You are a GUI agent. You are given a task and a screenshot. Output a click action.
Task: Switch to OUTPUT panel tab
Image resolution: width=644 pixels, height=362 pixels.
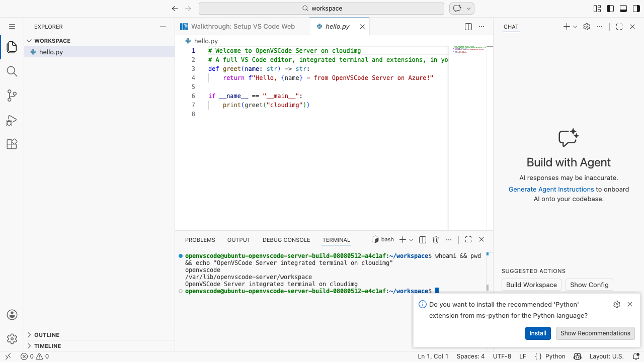(x=238, y=240)
